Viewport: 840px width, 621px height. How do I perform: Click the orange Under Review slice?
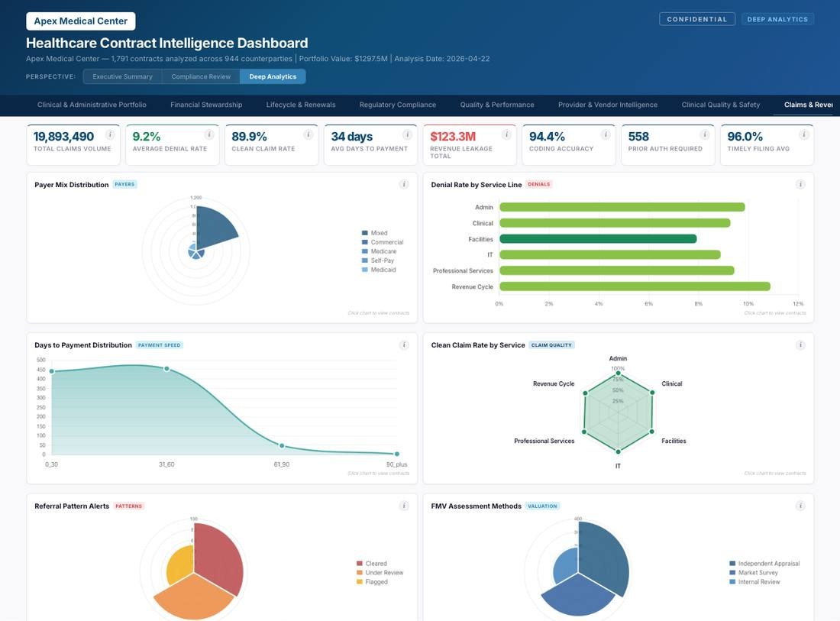(194, 597)
